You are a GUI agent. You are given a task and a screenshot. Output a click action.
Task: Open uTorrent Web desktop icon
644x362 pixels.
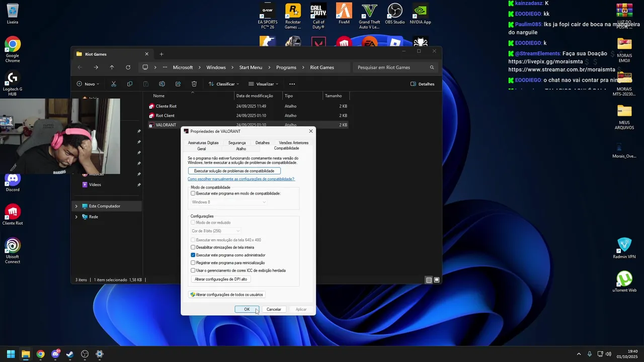point(624,282)
